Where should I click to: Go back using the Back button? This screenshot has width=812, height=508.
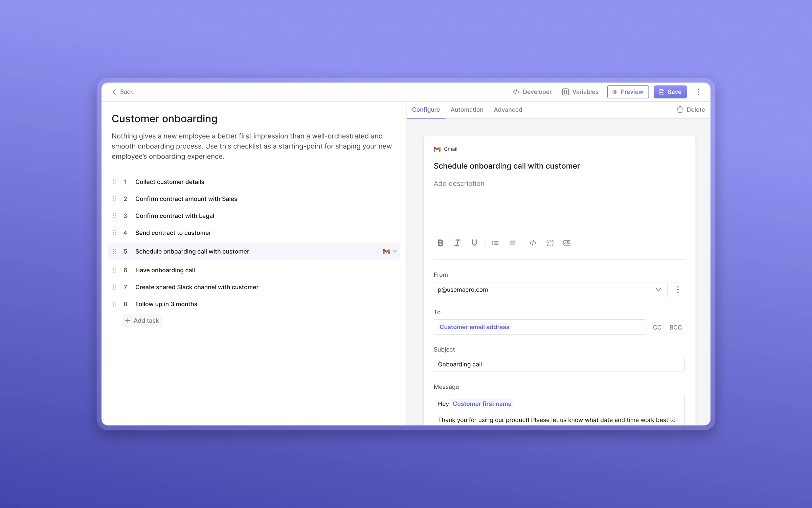[122, 92]
